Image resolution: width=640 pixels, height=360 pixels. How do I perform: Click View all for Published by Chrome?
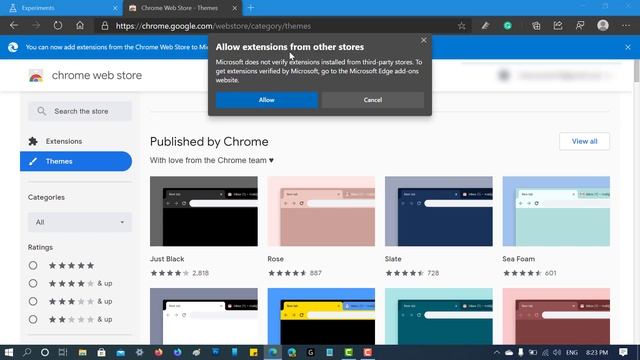point(584,141)
